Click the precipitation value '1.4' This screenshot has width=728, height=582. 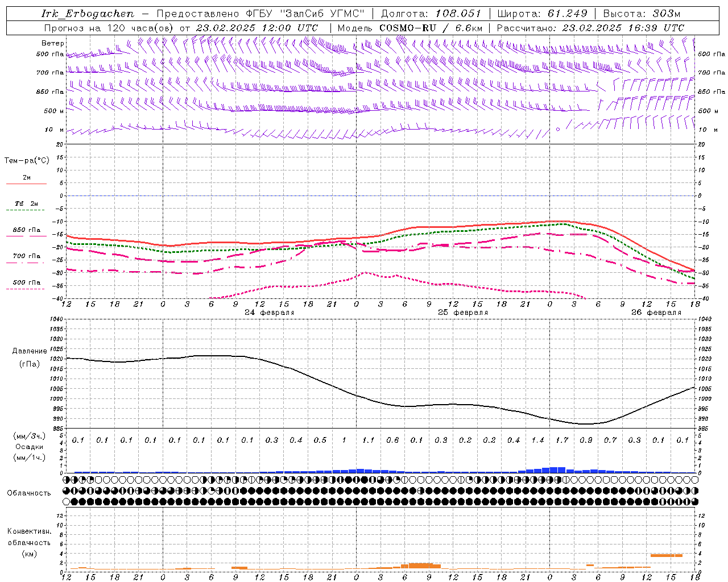coord(537,440)
